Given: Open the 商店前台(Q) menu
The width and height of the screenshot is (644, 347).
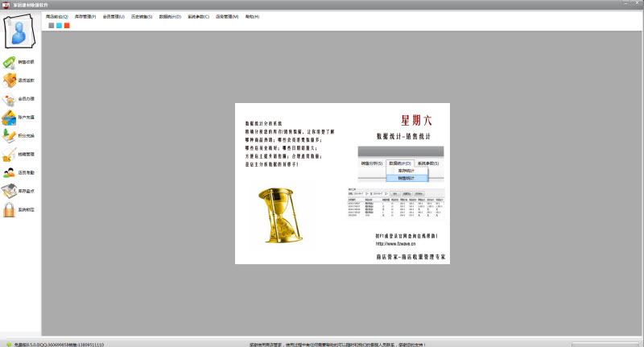Looking at the screenshot, I should click(x=56, y=17).
